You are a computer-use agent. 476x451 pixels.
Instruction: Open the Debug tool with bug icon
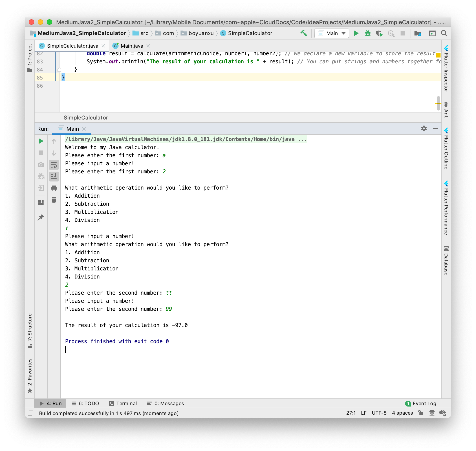[x=368, y=33]
